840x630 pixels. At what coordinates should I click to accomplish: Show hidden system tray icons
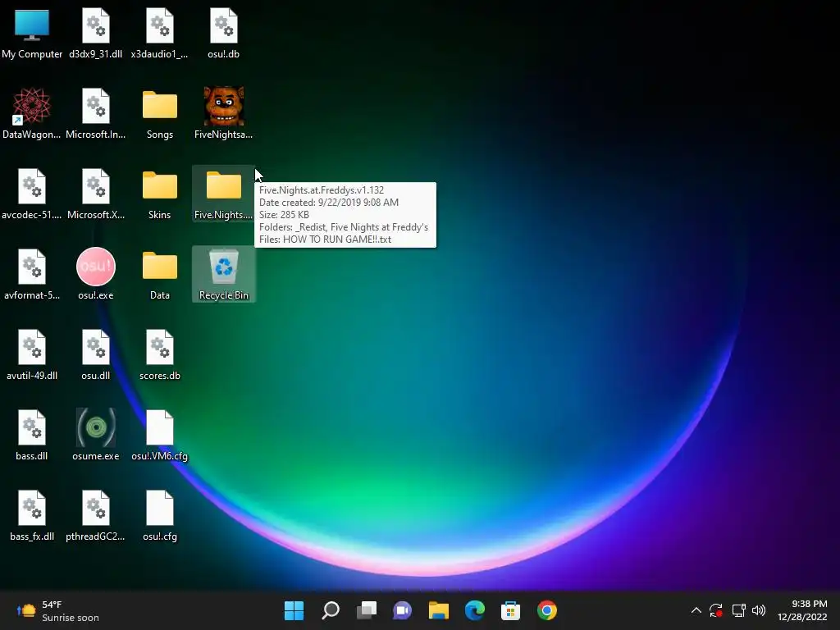coord(696,610)
